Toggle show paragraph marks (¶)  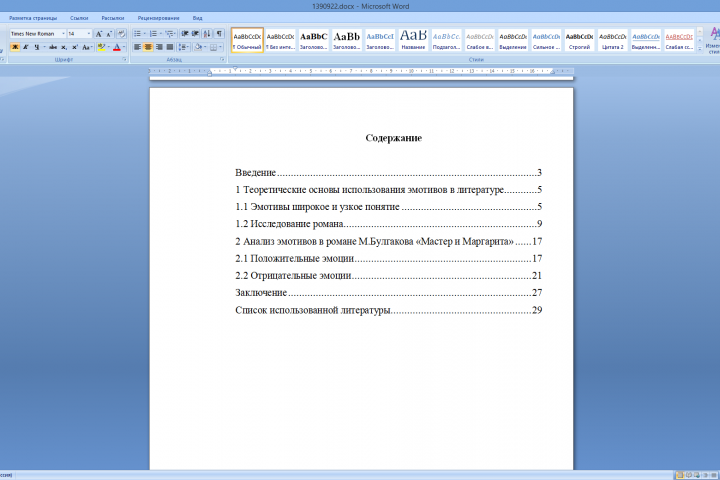[x=219, y=34]
